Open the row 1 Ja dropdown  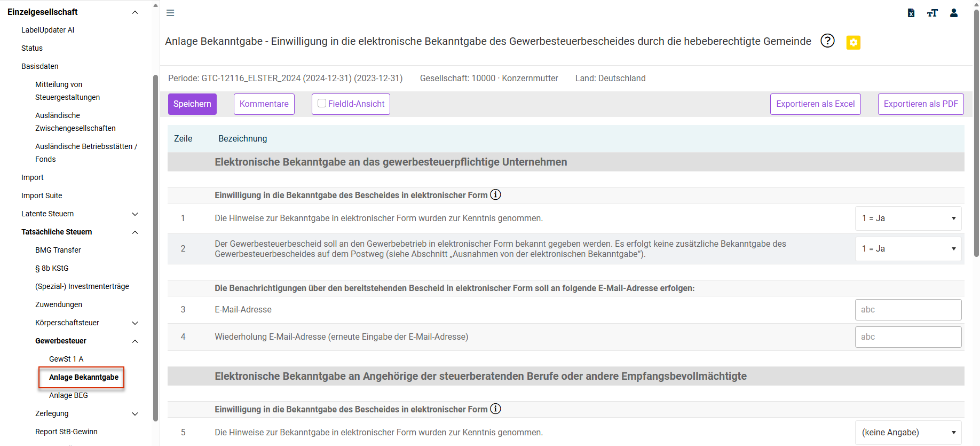[908, 218]
